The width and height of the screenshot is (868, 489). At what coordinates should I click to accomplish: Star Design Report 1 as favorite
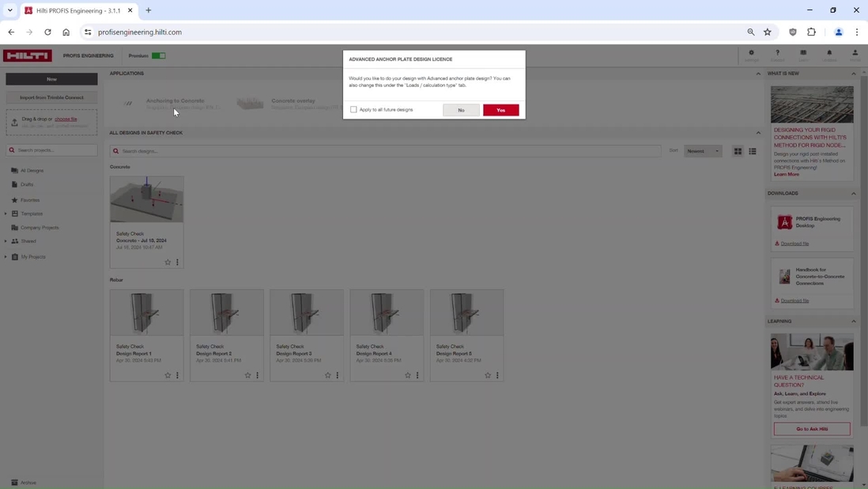pyautogui.click(x=167, y=375)
